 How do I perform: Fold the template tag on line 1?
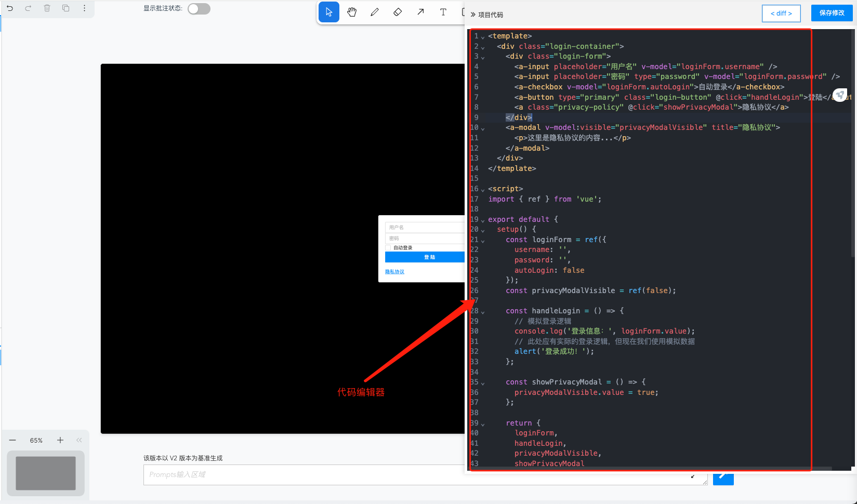[483, 37]
